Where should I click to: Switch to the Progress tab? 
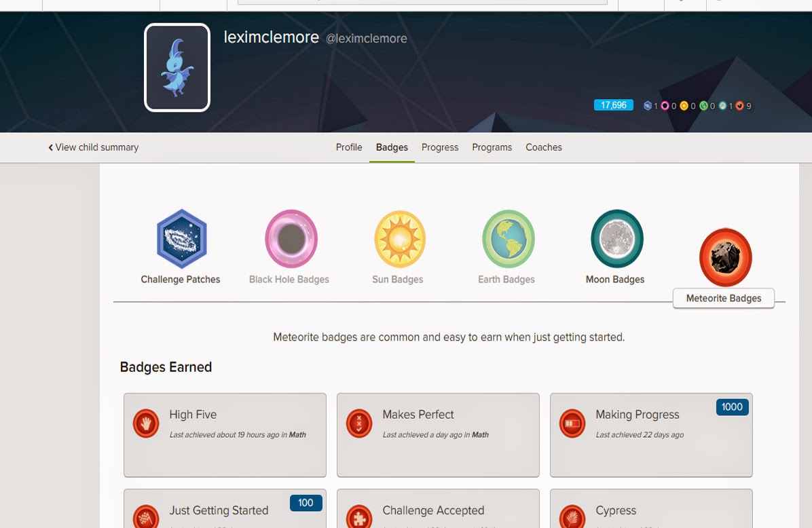coord(440,147)
